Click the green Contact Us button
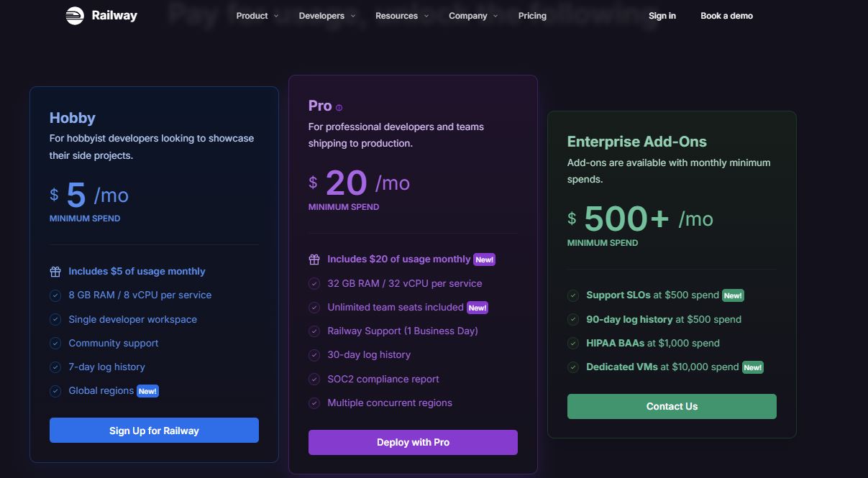The image size is (868, 478). [x=672, y=406]
